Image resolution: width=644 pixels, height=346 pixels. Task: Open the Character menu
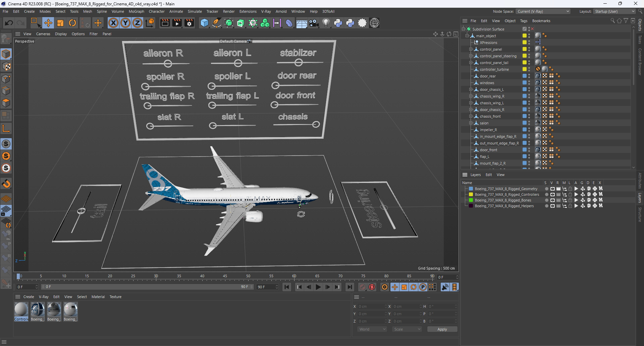(x=157, y=11)
